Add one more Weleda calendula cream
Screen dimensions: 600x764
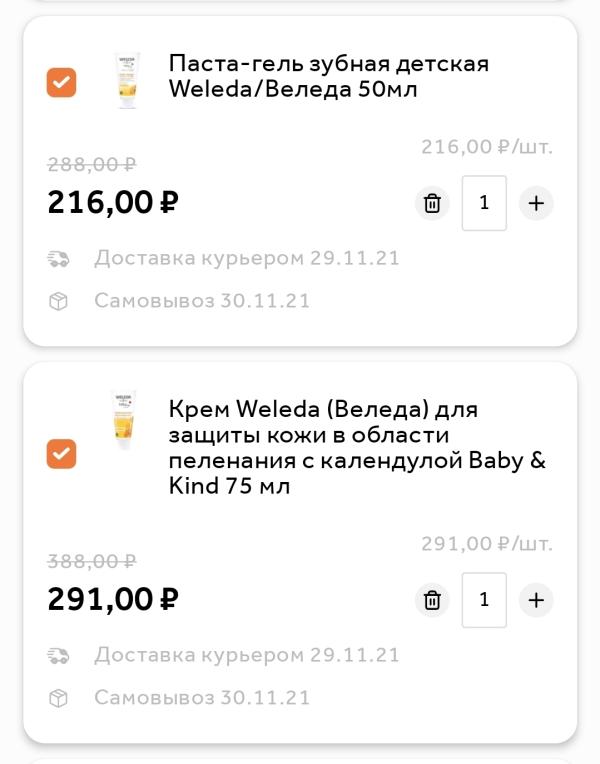point(536,600)
